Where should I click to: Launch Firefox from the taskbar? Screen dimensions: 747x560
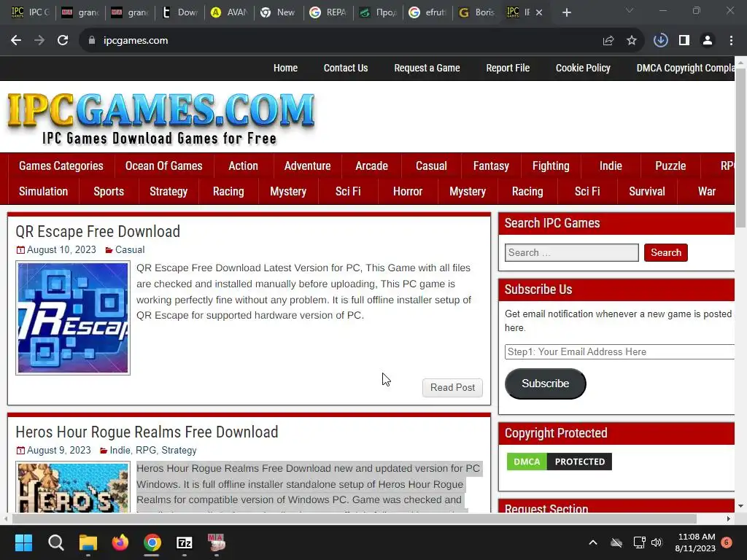120,542
